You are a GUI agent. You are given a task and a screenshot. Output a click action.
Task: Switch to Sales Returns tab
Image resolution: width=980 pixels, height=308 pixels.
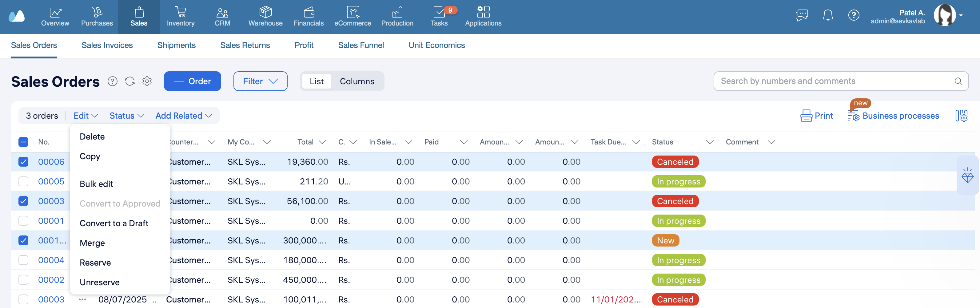245,45
